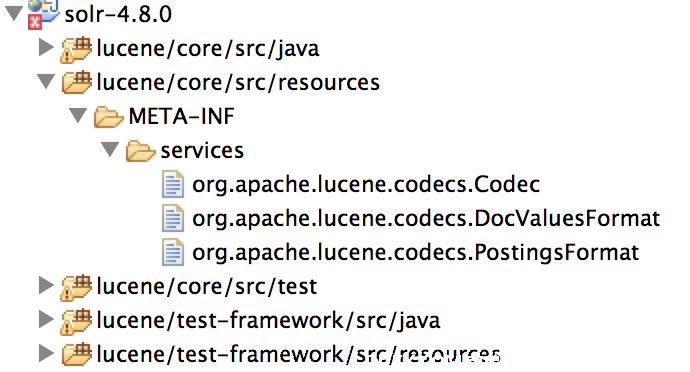Click the services folder icon
Viewport: 690px width, 372px height.
coord(140,151)
